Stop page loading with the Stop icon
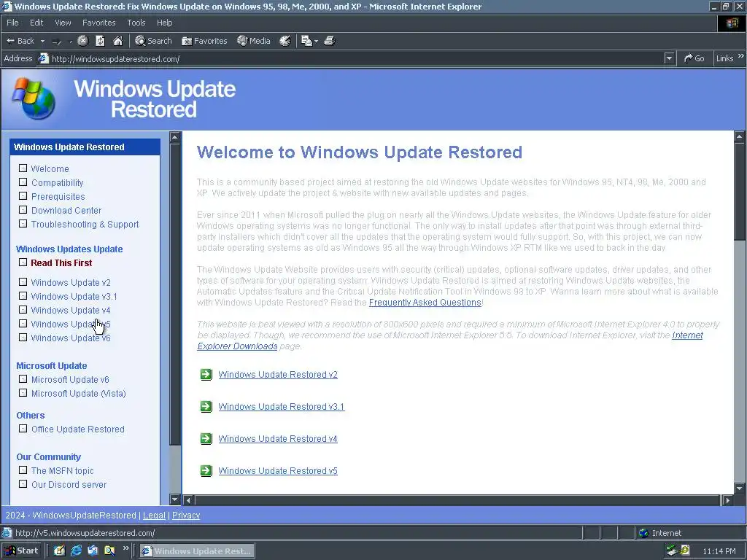Image resolution: width=747 pixels, height=560 pixels. [83, 41]
